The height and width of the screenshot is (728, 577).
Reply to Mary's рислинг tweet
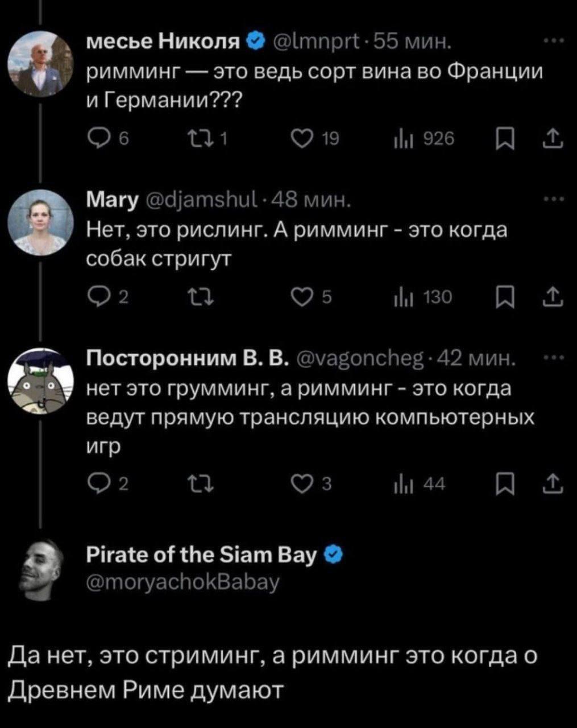[96, 296]
